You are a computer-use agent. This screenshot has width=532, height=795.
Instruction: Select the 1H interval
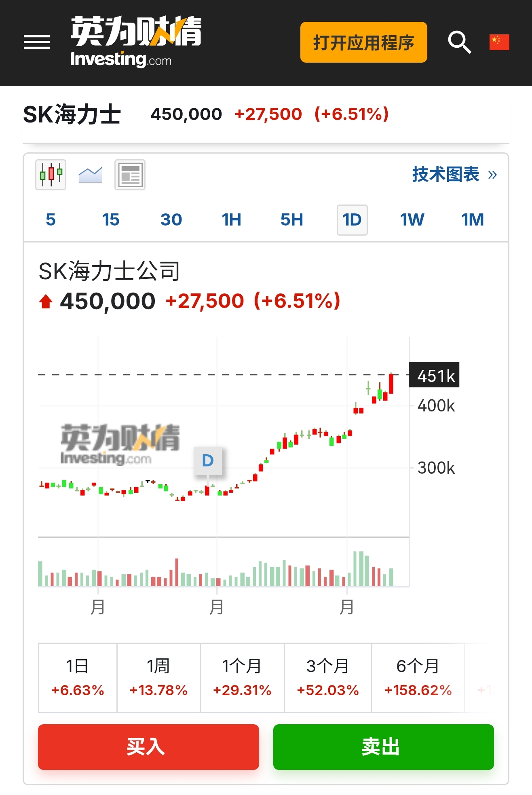pos(231,220)
